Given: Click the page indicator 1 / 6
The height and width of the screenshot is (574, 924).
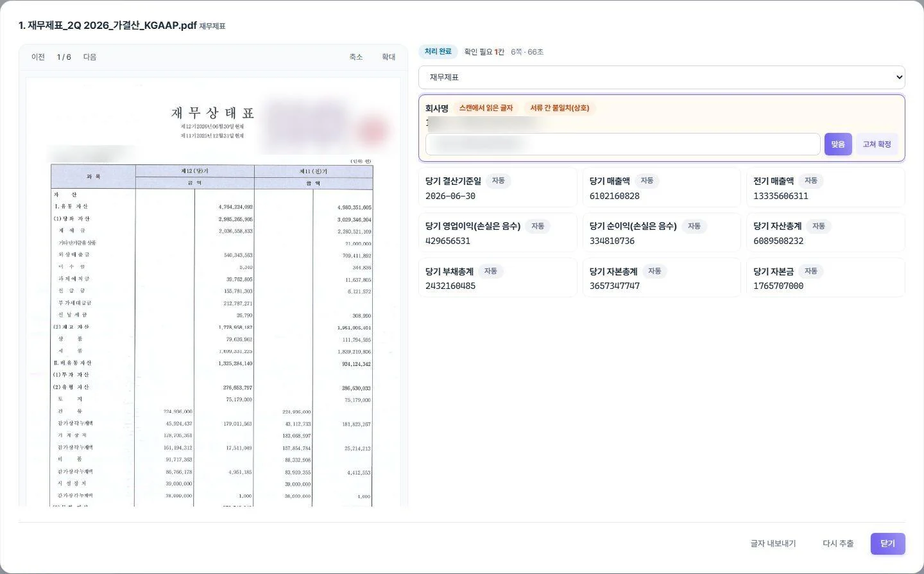Looking at the screenshot, I should [64, 57].
